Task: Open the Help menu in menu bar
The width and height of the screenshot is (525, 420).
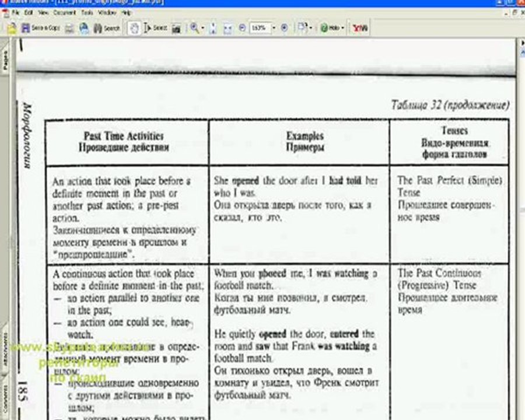Action: coord(126,13)
